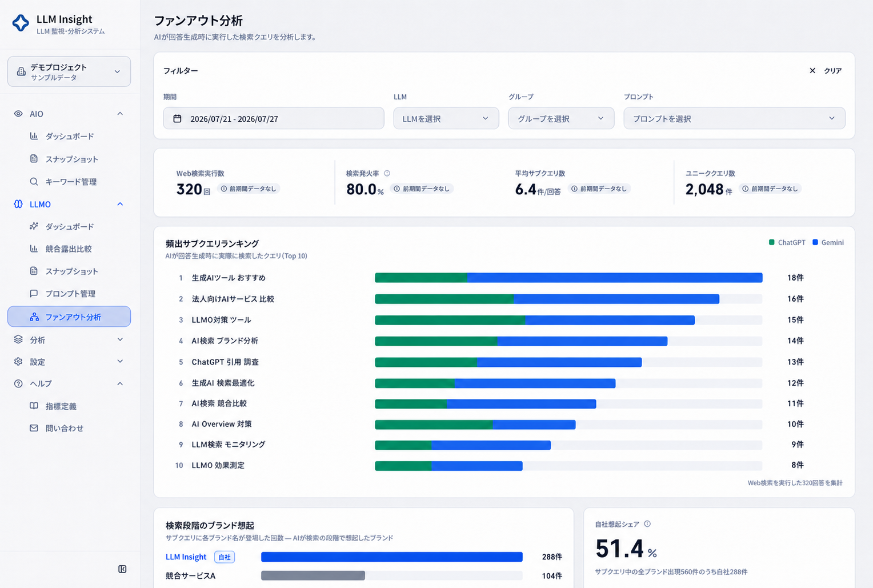Expand the 設定 section chevron
The width and height of the screenshot is (873, 588).
(120, 362)
